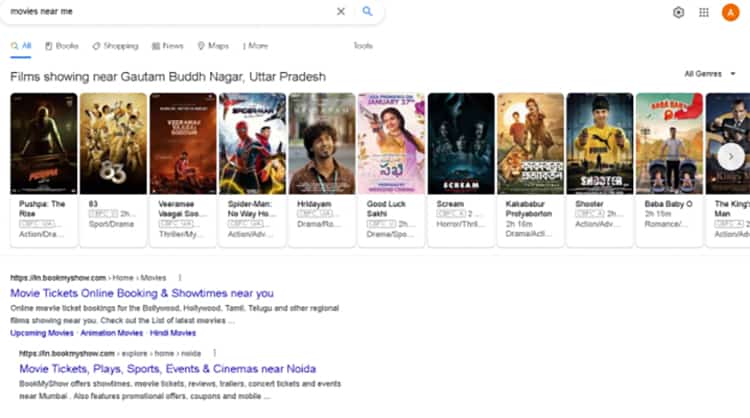
Task: Focus the 'movies near me' search field
Action: 167,11
